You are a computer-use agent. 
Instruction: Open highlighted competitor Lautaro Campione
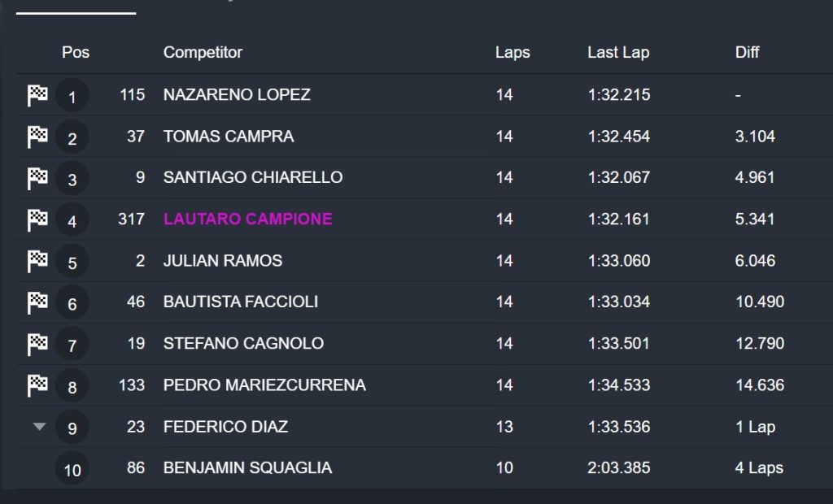tap(247, 219)
